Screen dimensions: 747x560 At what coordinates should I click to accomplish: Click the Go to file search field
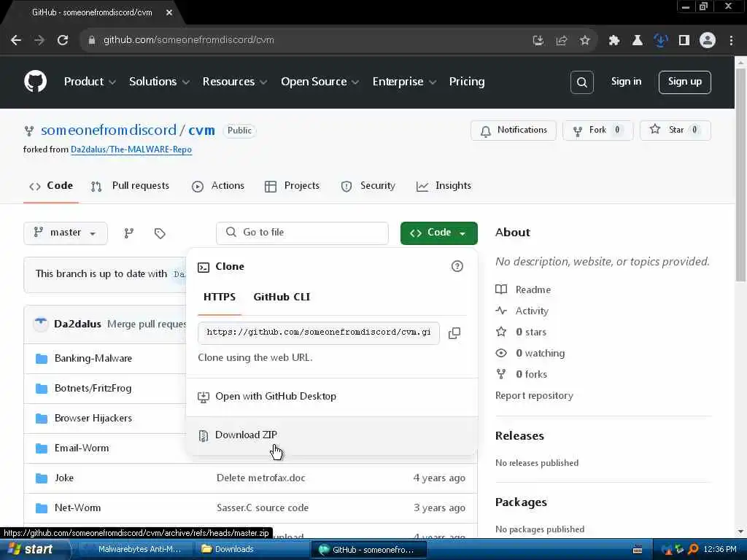point(302,233)
